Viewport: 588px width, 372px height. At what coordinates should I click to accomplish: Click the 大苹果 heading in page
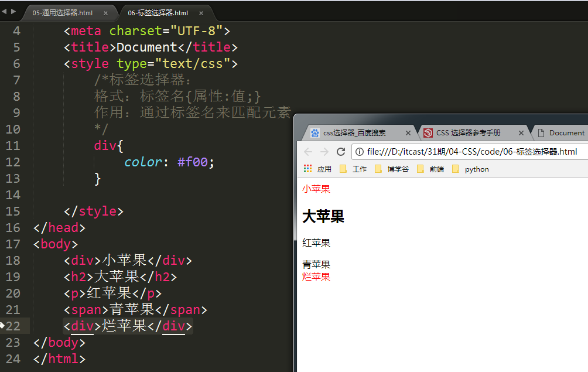click(323, 217)
